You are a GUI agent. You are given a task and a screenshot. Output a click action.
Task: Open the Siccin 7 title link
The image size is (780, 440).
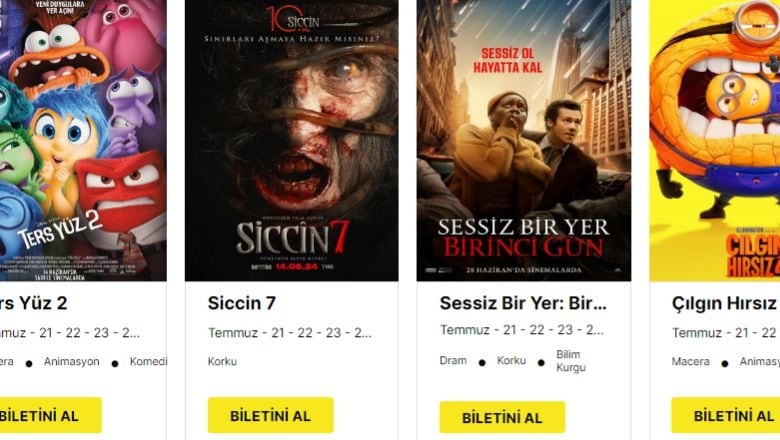[x=242, y=303]
